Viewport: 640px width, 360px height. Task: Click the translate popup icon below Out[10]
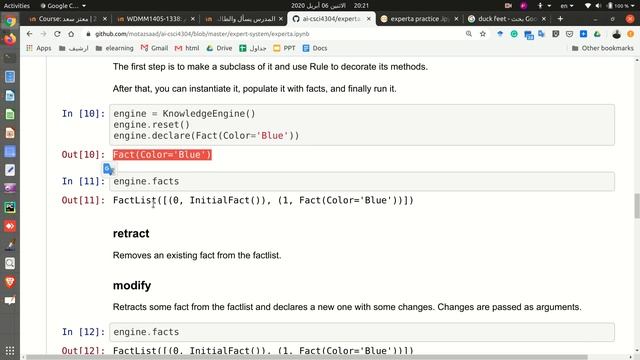click(x=109, y=169)
